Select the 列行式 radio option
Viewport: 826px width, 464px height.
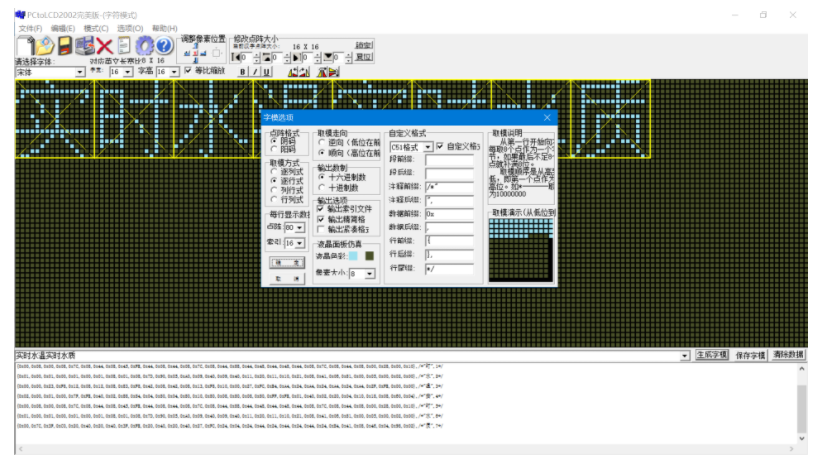(274, 190)
